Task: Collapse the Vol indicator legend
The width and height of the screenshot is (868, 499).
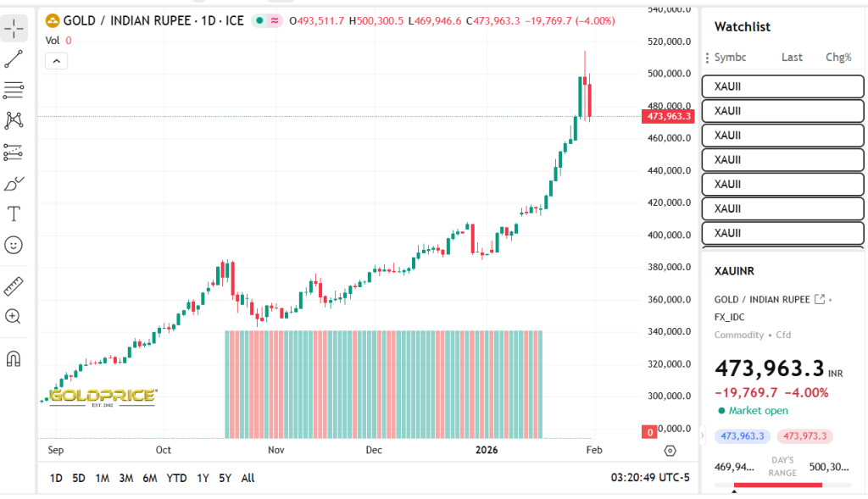Action: tap(56, 60)
